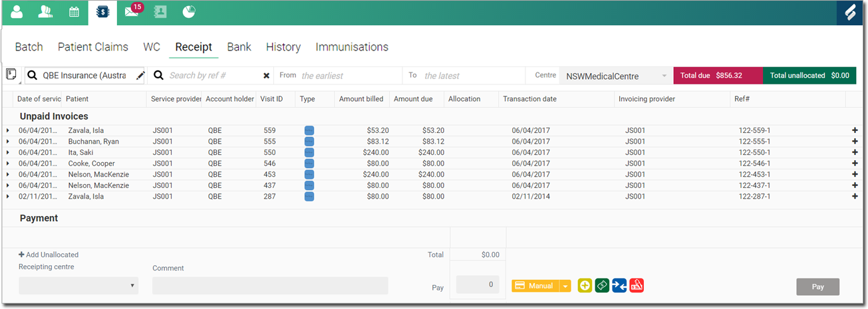868x309 pixels.
Task: Switch to the Patient Claims tab
Action: 93,47
